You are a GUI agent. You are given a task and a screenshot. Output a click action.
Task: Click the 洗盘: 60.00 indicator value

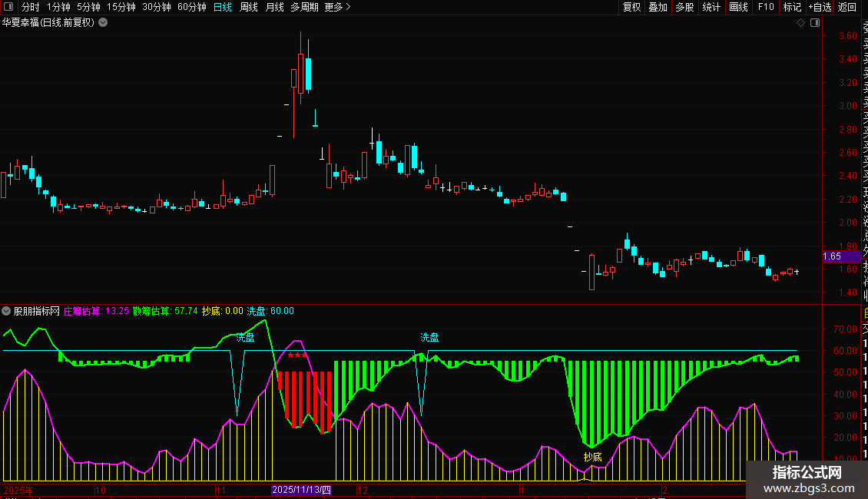click(270, 311)
